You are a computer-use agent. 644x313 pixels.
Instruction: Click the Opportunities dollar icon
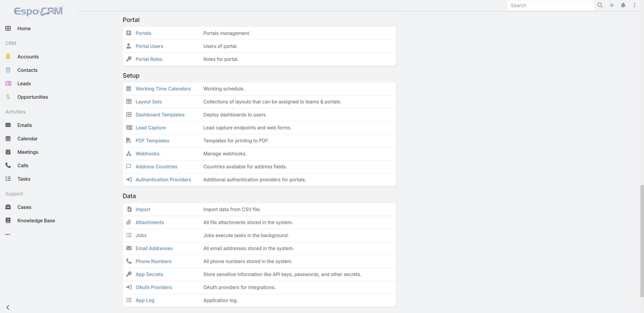[x=8, y=97]
